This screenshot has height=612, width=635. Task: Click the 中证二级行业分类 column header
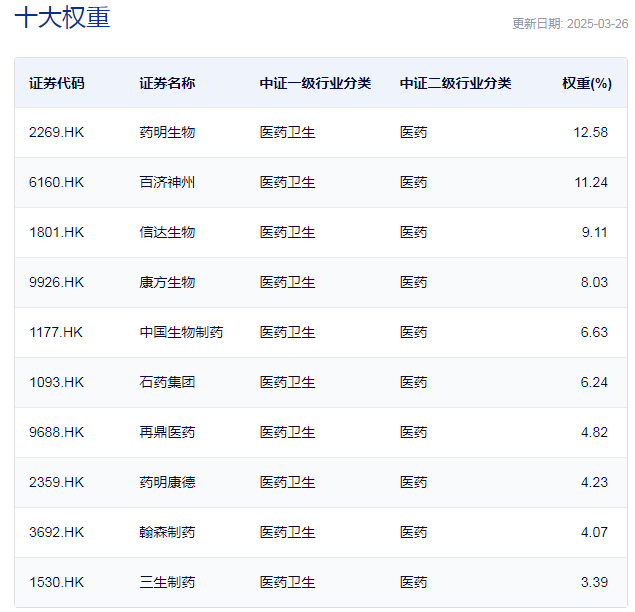pyautogui.click(x=456, y=83)
